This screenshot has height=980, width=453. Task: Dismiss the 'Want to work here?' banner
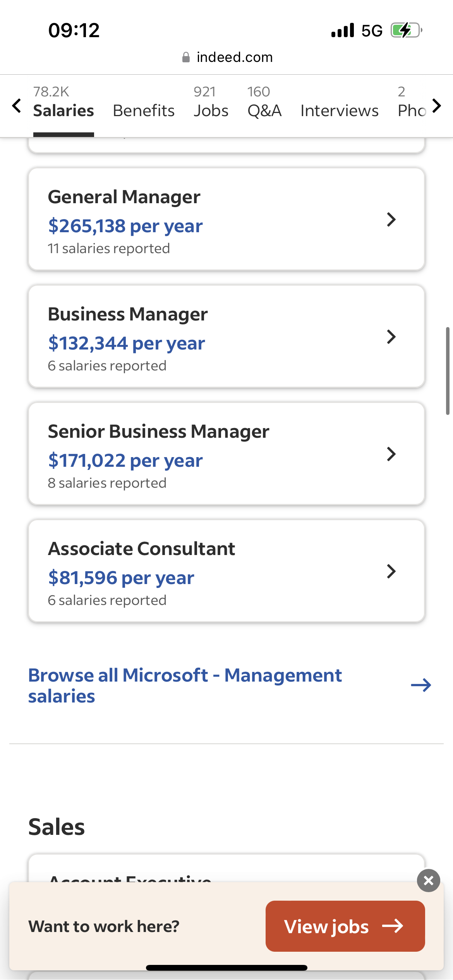point(429,881)
